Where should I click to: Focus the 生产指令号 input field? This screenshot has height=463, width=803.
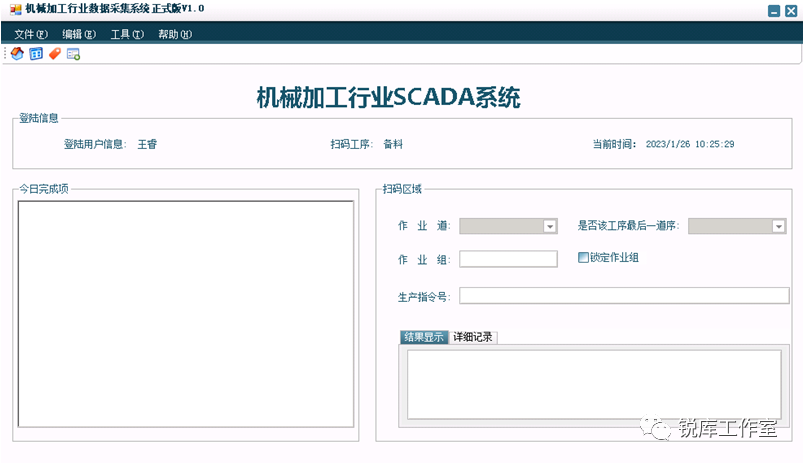[x=624, y=296]
